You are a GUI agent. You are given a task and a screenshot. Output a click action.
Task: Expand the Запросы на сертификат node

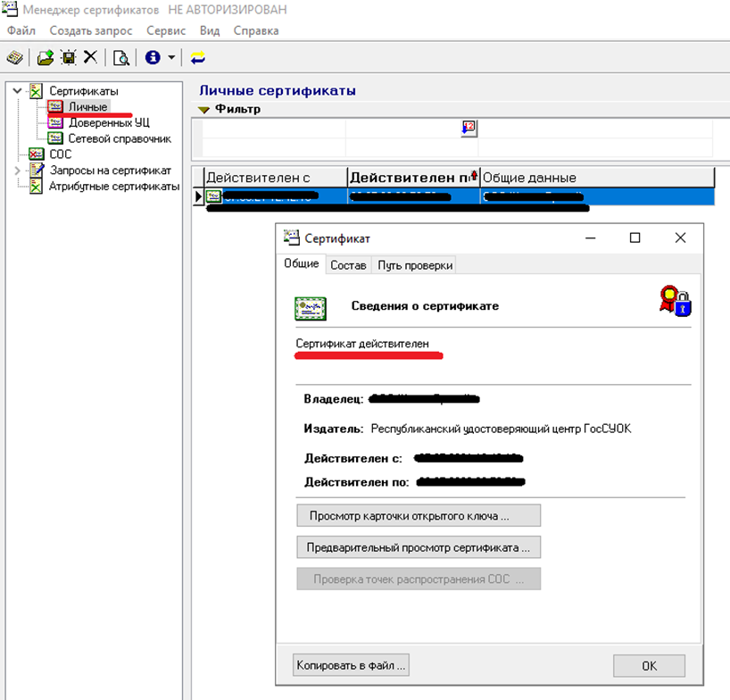(x=18, y=170)
